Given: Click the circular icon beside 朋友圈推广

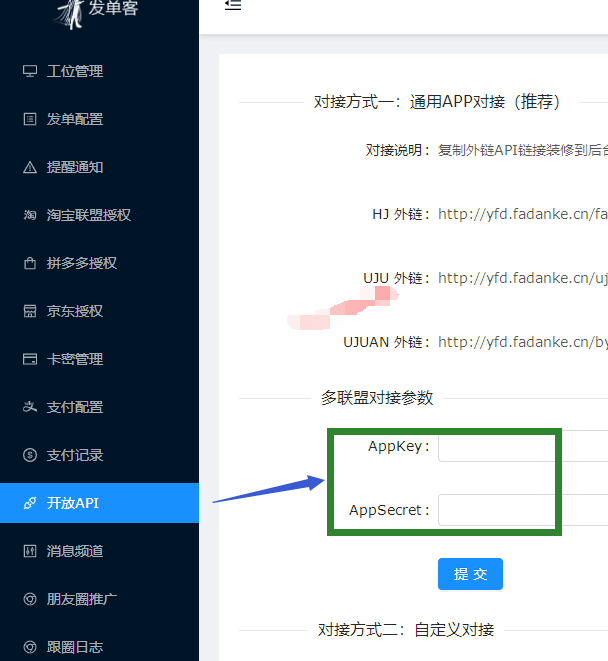Looking at the screenshot, I should point(30,599).
